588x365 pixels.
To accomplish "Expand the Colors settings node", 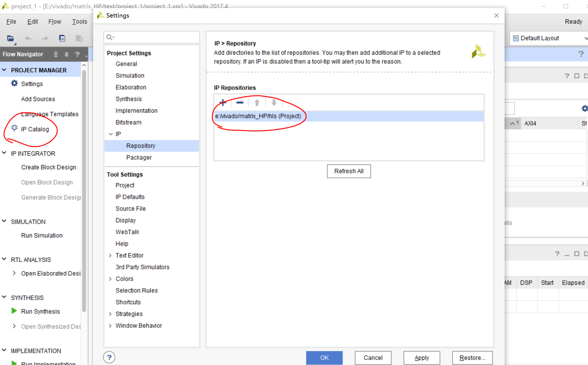I will click(x=110, y=279).
